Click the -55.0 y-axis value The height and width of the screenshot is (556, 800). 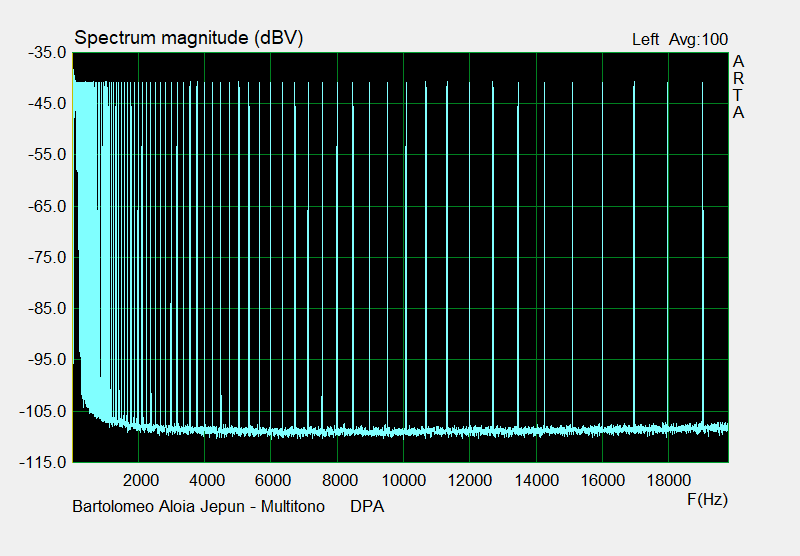47,155
